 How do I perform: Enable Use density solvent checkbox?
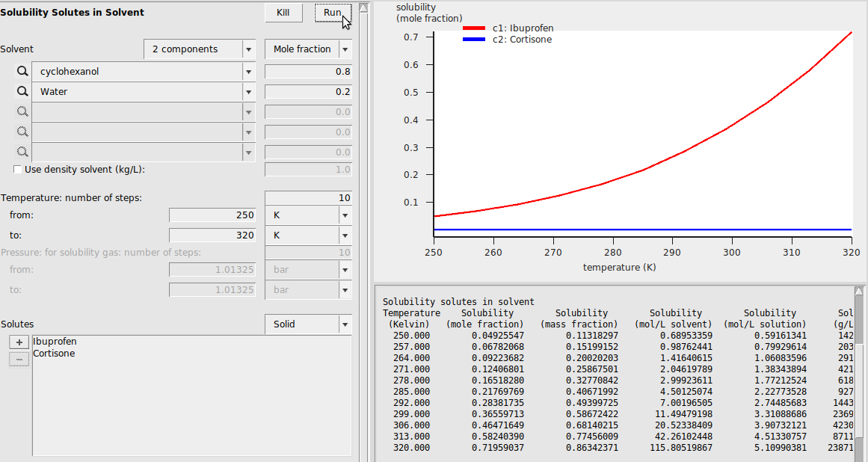pos(17,170)
